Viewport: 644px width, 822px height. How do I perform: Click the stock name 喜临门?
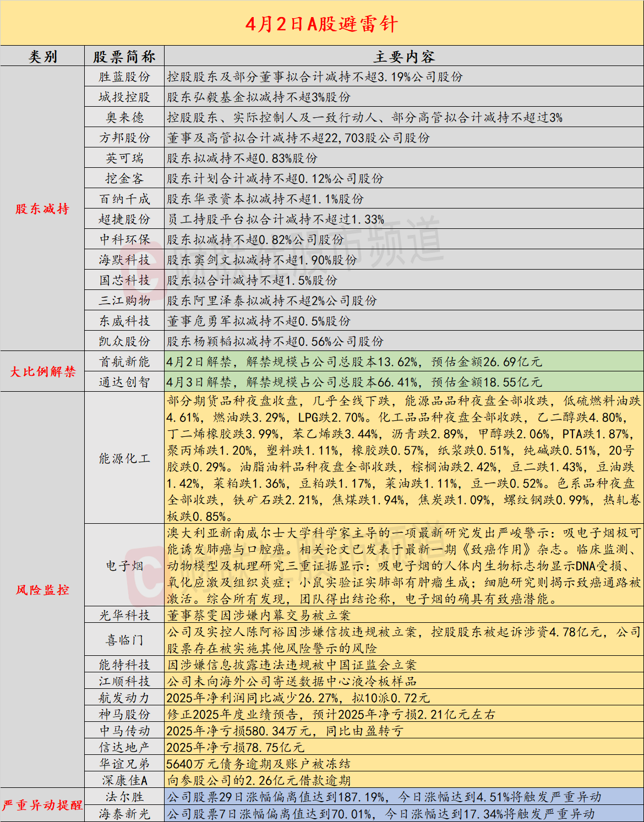124,640
